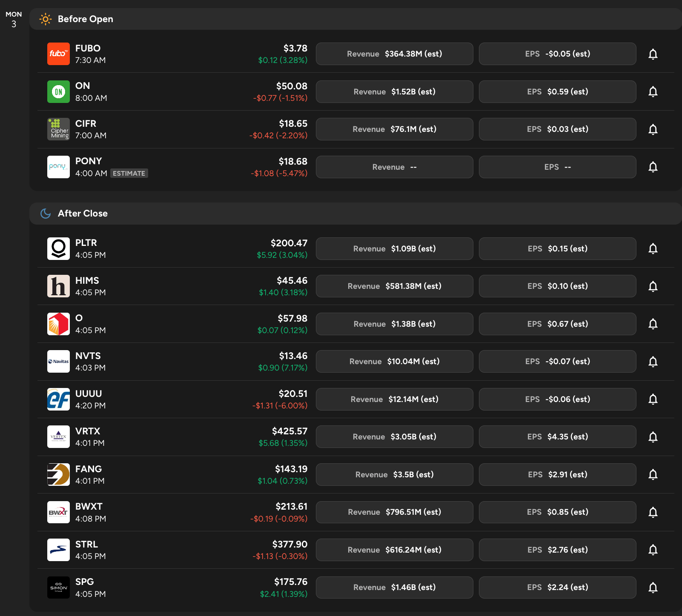Image resolution: width=682 pixels, height=616 pixels.
Task: Click SPG Revenue $1.46B estimate
Action: click(395, 587)
